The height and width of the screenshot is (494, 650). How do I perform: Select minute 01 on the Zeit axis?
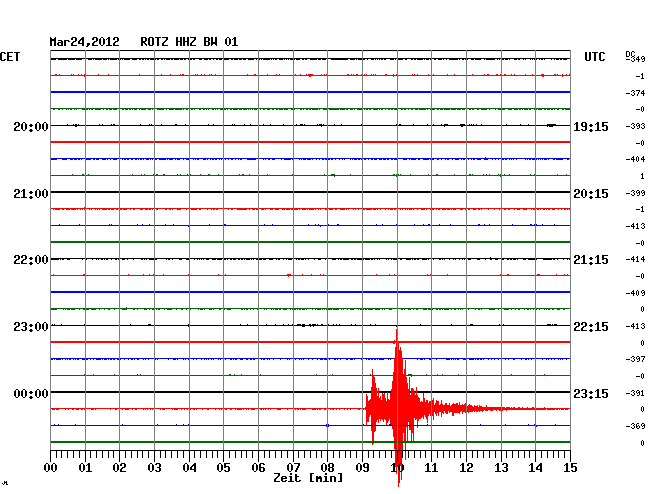(x=85, y=468)
